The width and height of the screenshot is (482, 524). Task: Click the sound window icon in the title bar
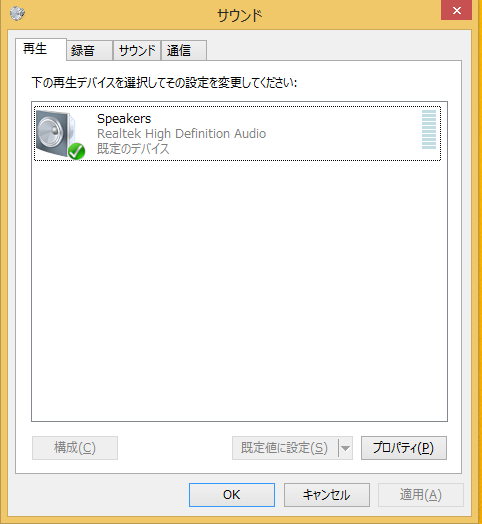[17, 13]
